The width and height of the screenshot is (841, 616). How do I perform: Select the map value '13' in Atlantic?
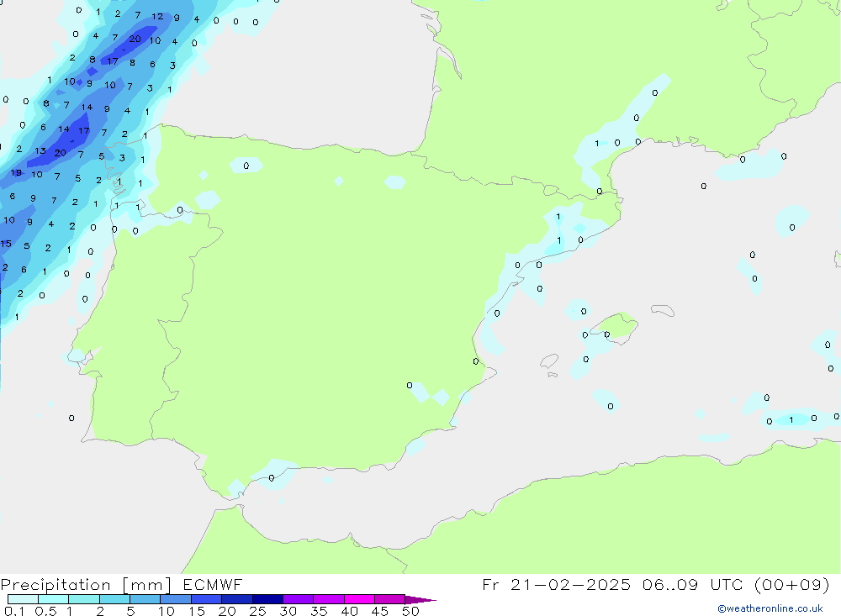40,151
